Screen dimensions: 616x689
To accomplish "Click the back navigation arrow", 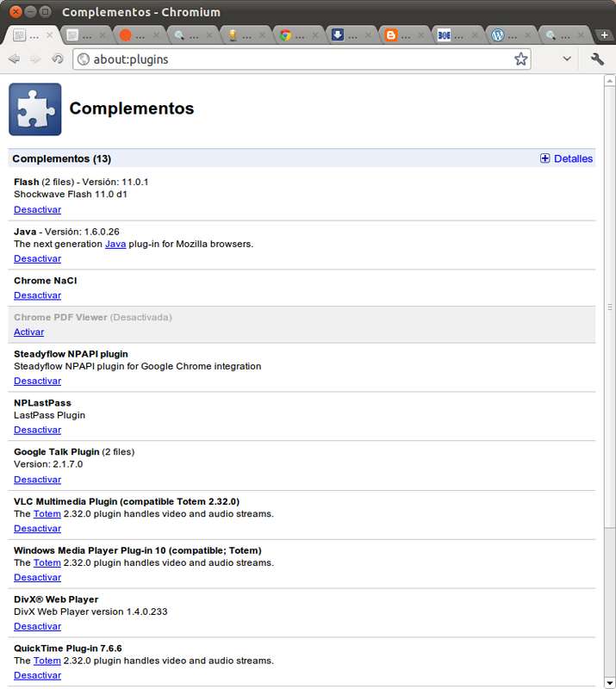I will 14,59.
